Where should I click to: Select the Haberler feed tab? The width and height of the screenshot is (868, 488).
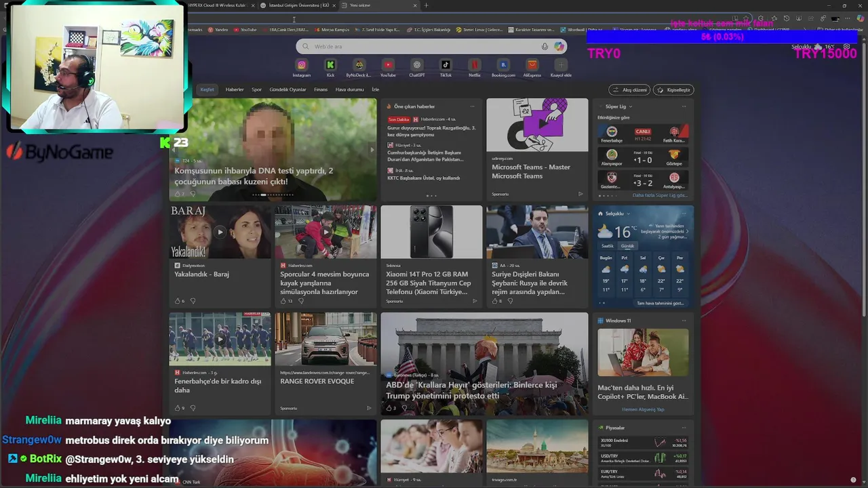(x=235, y=89)
